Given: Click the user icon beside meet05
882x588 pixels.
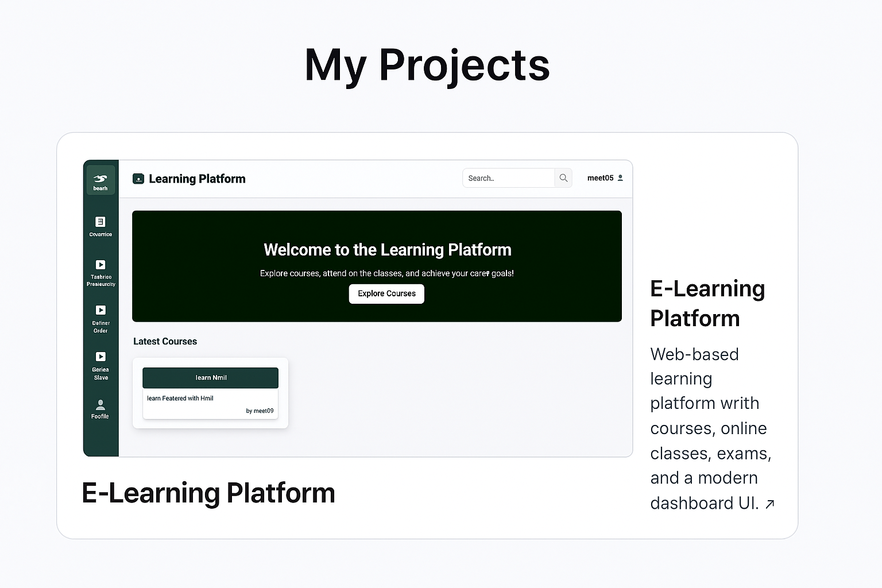Looking at the screenshot, I should [620, 178].
